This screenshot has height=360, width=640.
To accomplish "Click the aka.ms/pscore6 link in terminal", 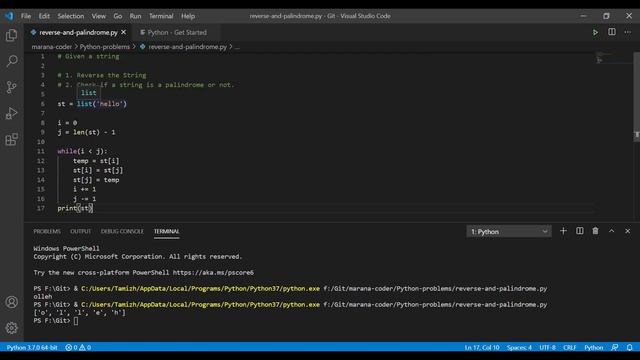I will click(213, 272).
